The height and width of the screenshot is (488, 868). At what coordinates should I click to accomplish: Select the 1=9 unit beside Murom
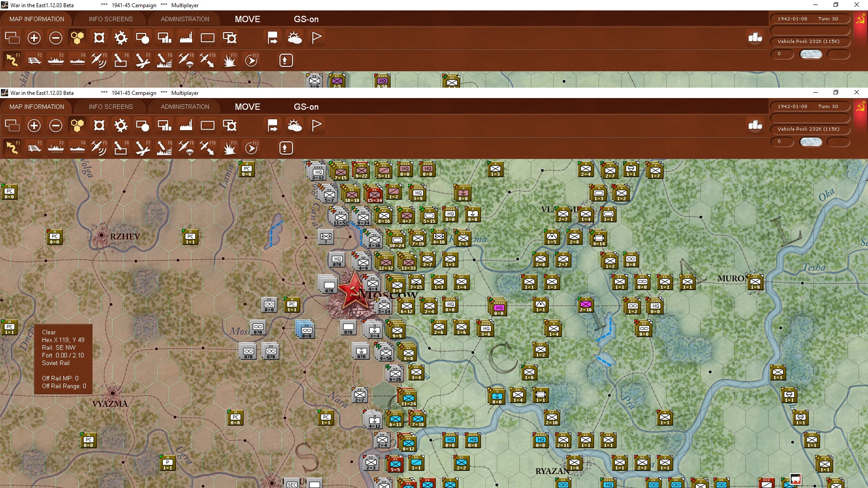755,282
